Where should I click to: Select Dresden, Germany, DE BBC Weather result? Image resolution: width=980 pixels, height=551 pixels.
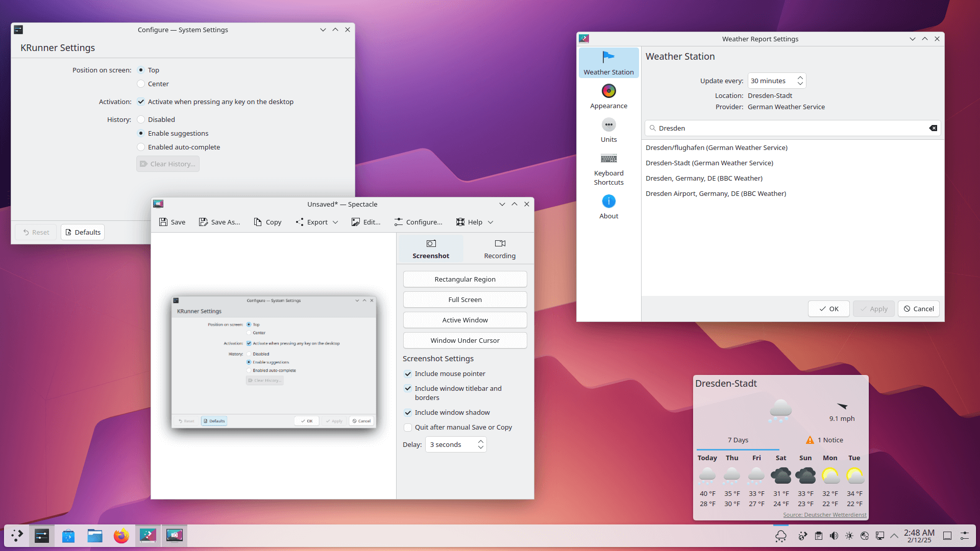[704, 178]
